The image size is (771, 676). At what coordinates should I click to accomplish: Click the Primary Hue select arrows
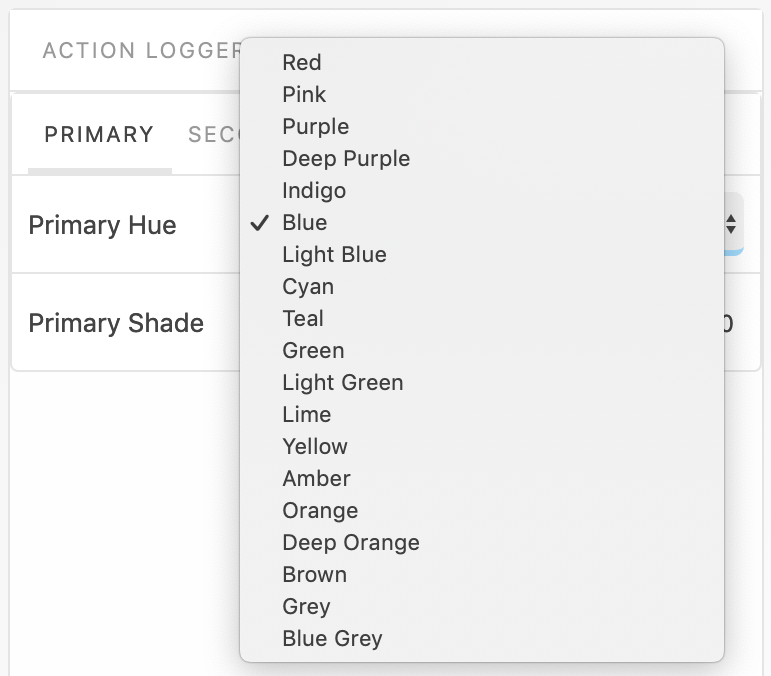click(x=732, y=225)
